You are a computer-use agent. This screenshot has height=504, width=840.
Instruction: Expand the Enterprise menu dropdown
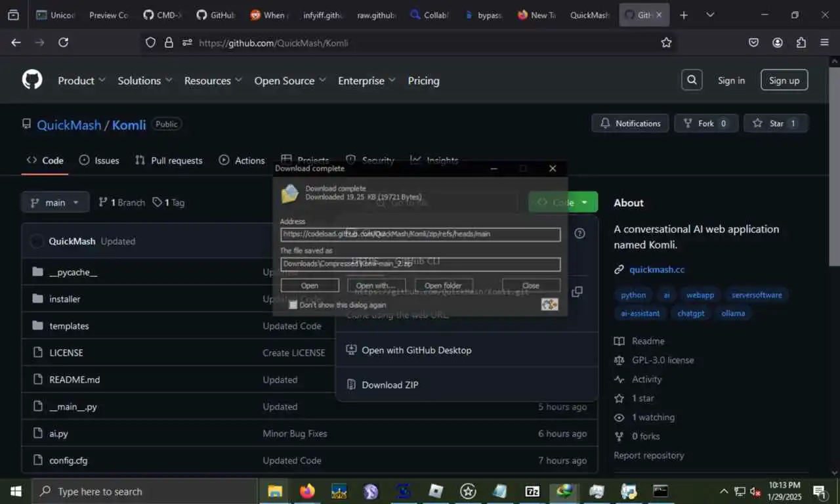click(x=367, y=80)
